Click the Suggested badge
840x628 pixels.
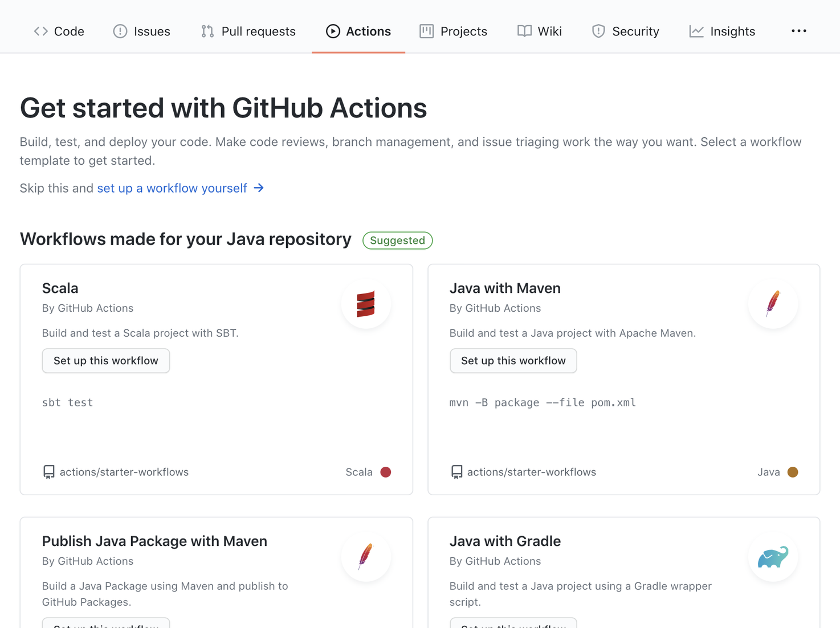(x=398, y=240)
